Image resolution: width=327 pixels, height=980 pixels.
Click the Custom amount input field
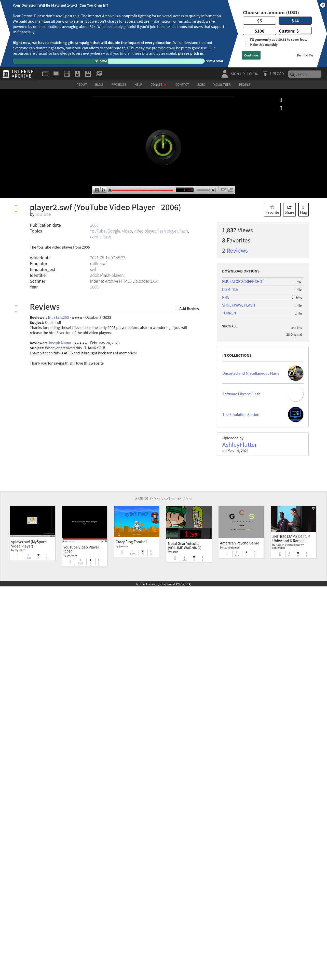pyautogui.click(x=305, y=31)
